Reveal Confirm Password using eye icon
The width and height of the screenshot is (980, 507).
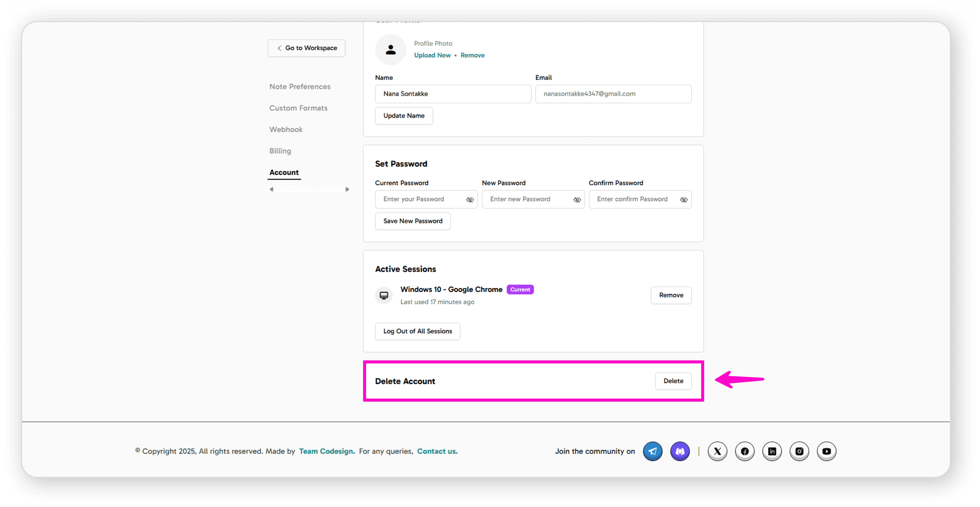pyautogui.click(x=684, y=200)
